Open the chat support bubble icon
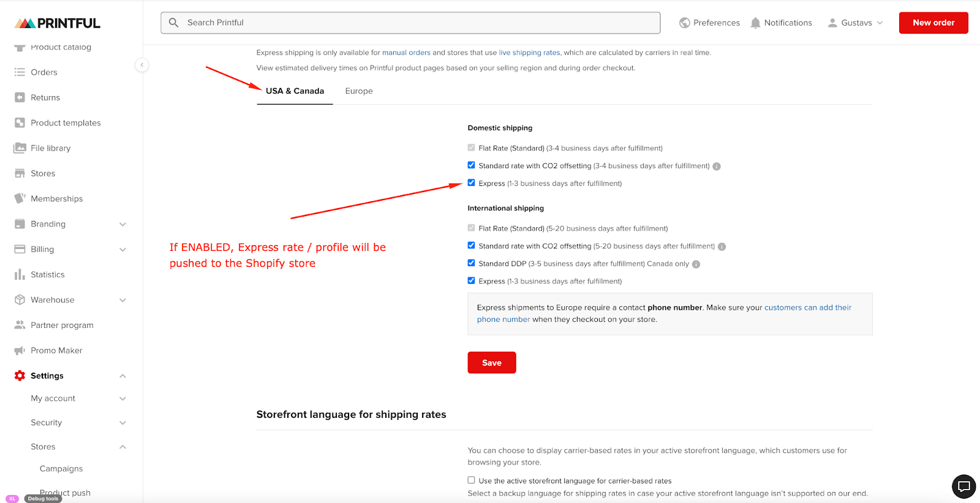This screenshot has height=503, width=980. 963,487
